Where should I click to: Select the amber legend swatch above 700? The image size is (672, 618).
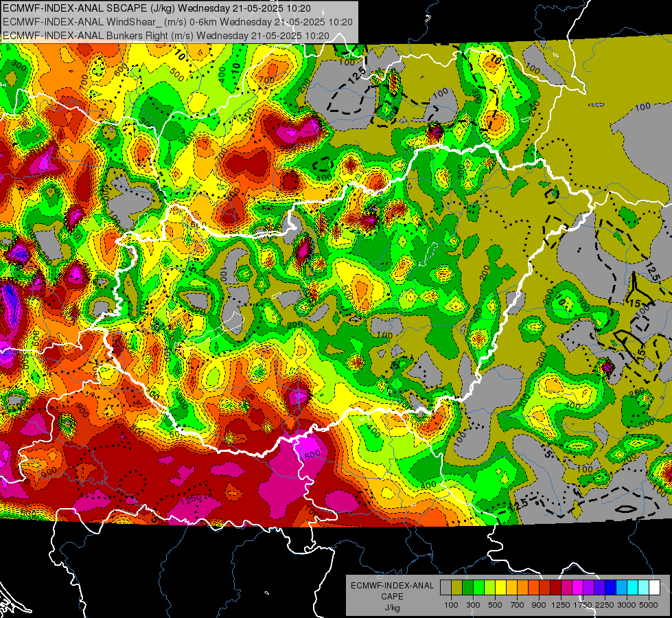[x=511, y=588]
